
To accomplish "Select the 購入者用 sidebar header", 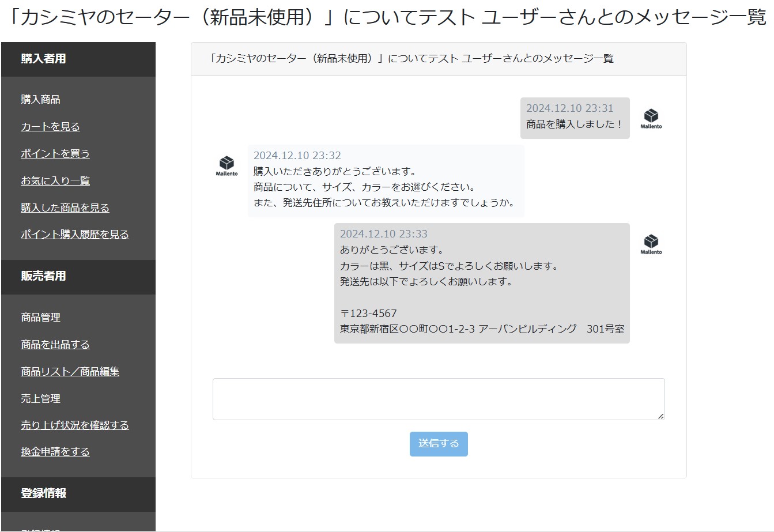I will (44, 59).
